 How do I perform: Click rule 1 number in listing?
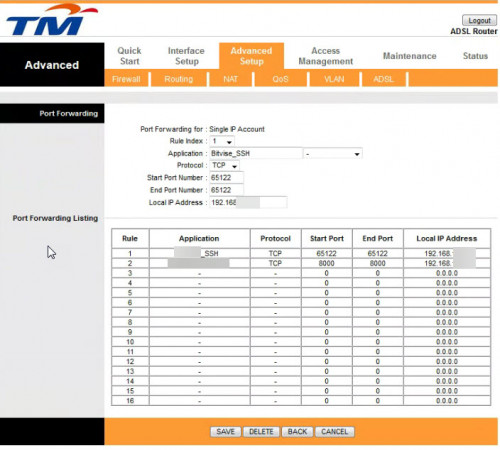[x=130, y=254]
